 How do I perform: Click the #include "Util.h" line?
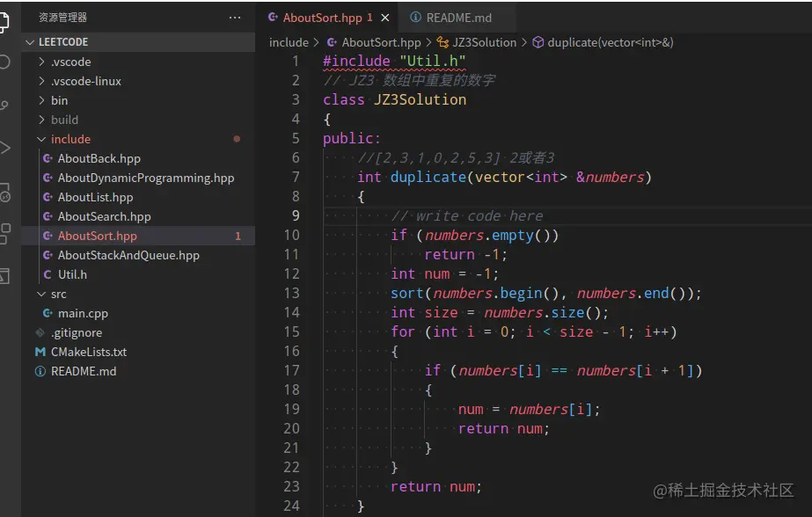394,61
